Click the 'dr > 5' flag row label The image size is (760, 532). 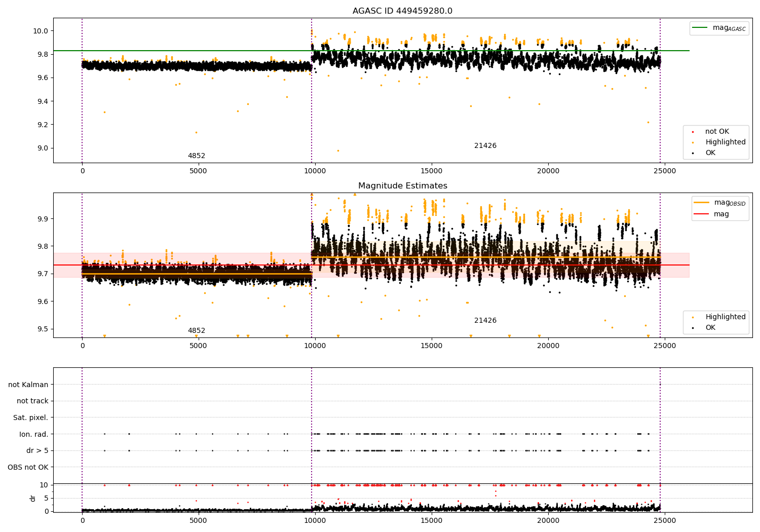click(x=37, y=450)
